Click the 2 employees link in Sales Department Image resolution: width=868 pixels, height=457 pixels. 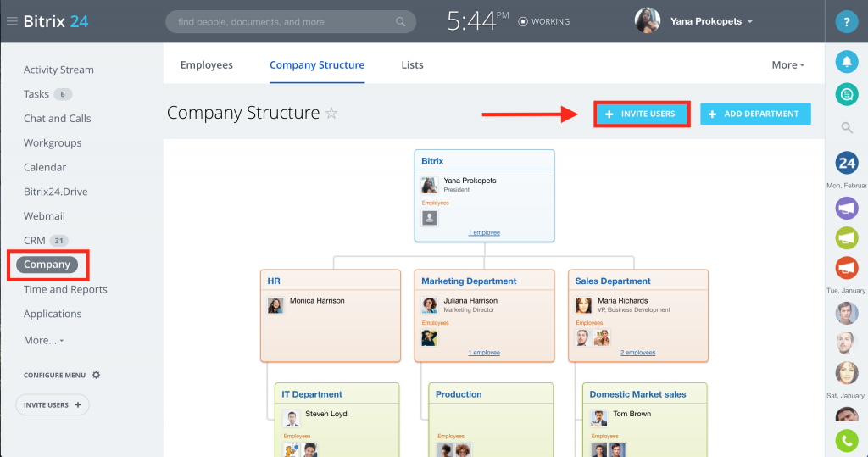pos(637,353)
